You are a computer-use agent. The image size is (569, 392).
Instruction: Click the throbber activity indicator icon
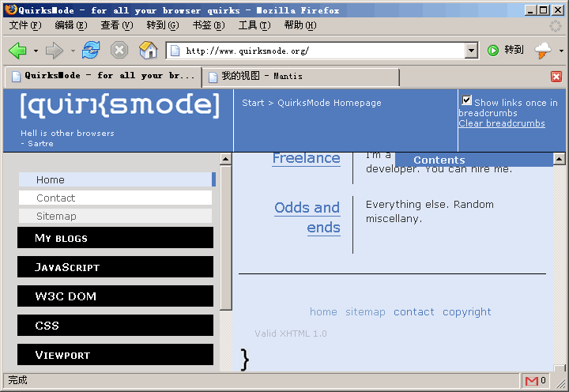556,26
